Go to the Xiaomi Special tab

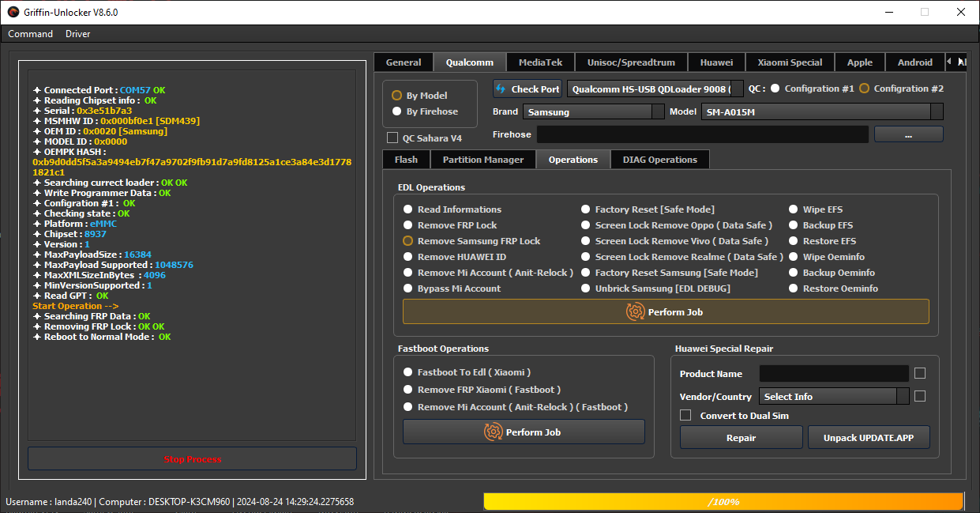790,62
